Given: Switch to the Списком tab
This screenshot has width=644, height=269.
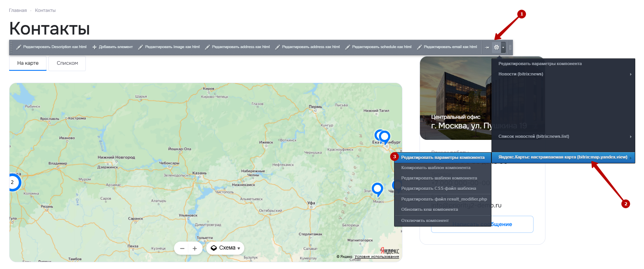Looking at the screenshot, I should pyautogui.click(x=67, y=63).
